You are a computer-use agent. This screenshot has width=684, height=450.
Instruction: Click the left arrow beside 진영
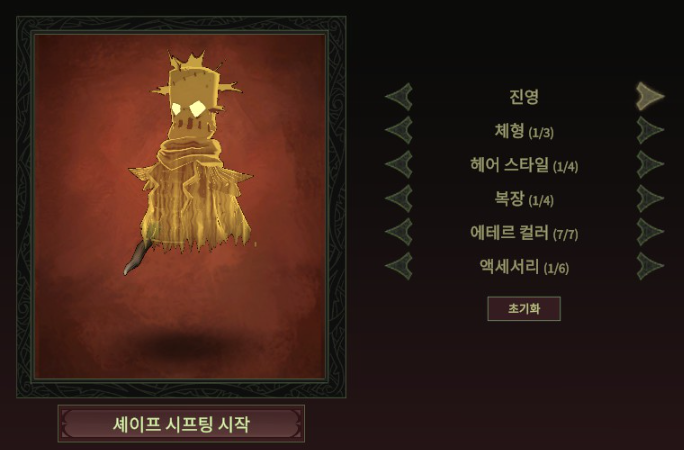[399, 96]
